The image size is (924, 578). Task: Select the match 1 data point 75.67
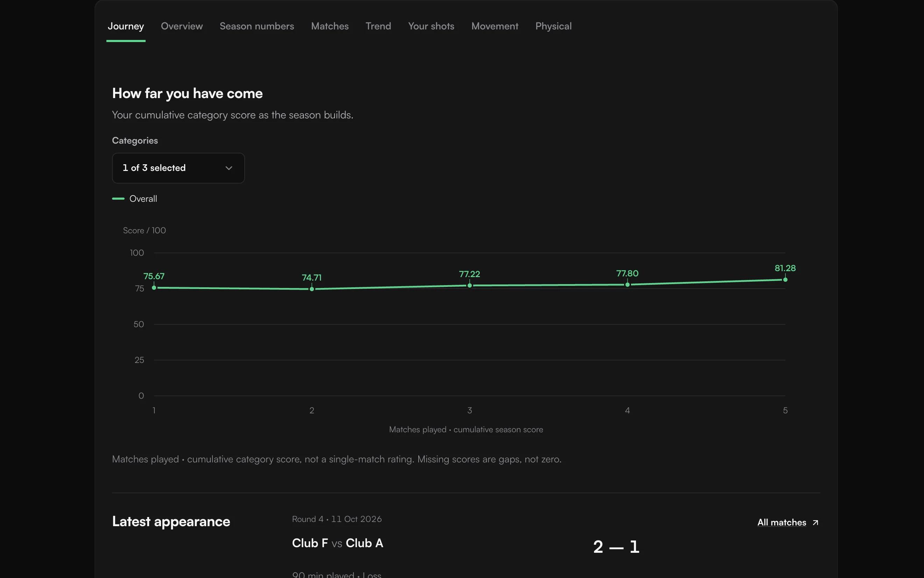(154, 288)
